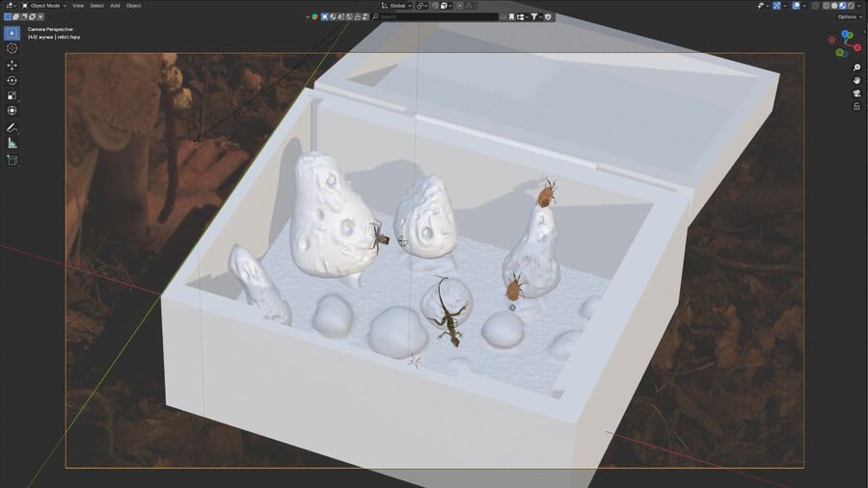This screenshot has height=488, width=868.
Task: Enable rendered viewport shading mode
Action: [x=850, y=6]
